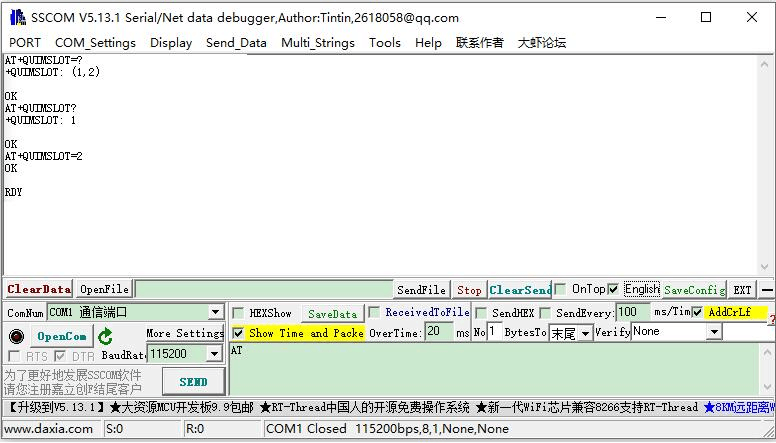Screen dimensions: 776x443
Task: Click the green SEND button
Action: (x=193, y=381)
